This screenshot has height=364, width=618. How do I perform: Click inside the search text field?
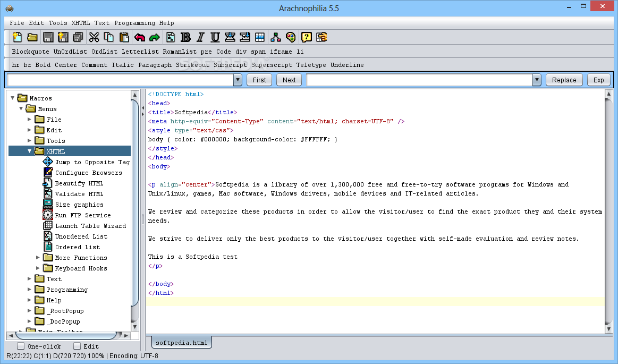tap(120, 80)
